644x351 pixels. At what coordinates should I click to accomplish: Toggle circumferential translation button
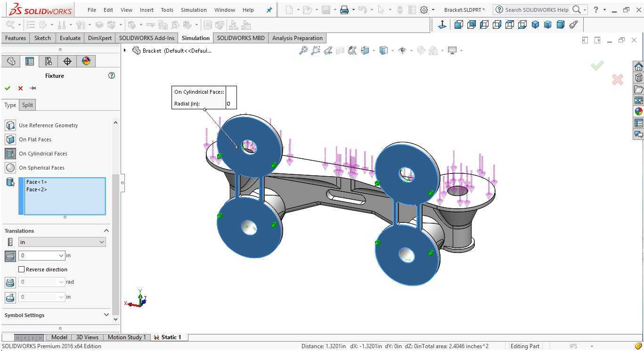coord(10,282)
